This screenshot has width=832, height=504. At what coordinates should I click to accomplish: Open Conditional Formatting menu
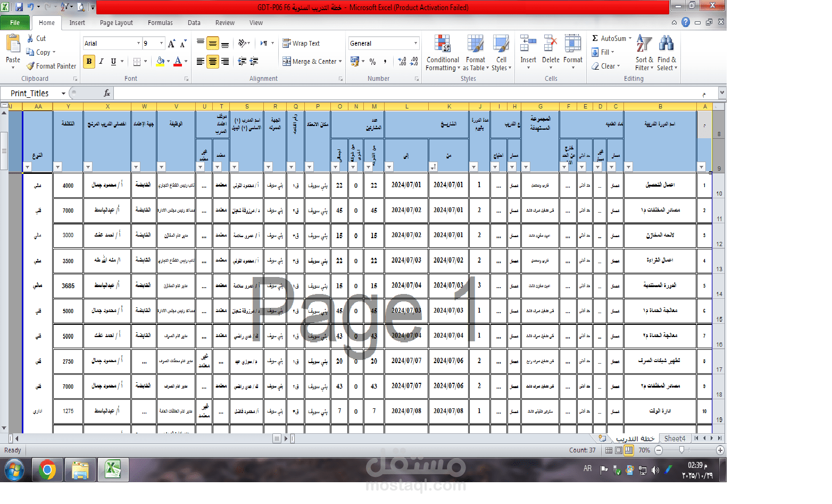coord(443,53)
